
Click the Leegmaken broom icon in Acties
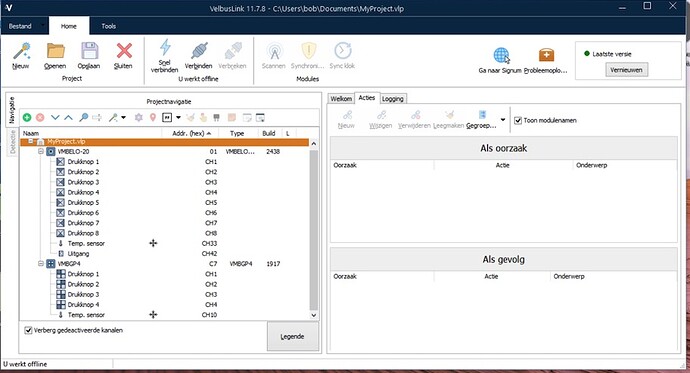[x=449, y=115]
